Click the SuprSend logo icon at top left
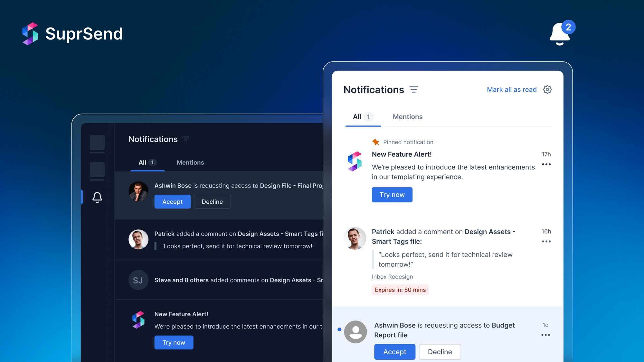The height and width of the screenshot is (362, 644). pyautogui.click(x=30, y=34)
